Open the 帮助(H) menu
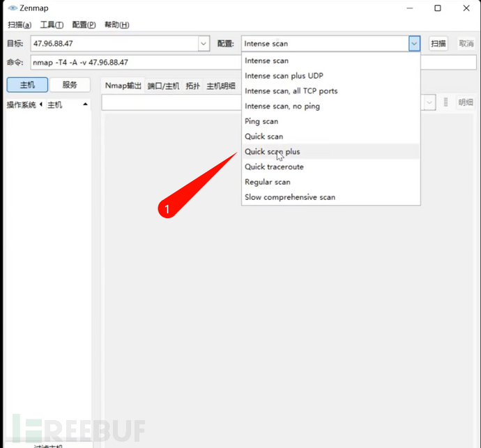The width and height of the screenshot is (481, 448). click(x=117, y=25)
